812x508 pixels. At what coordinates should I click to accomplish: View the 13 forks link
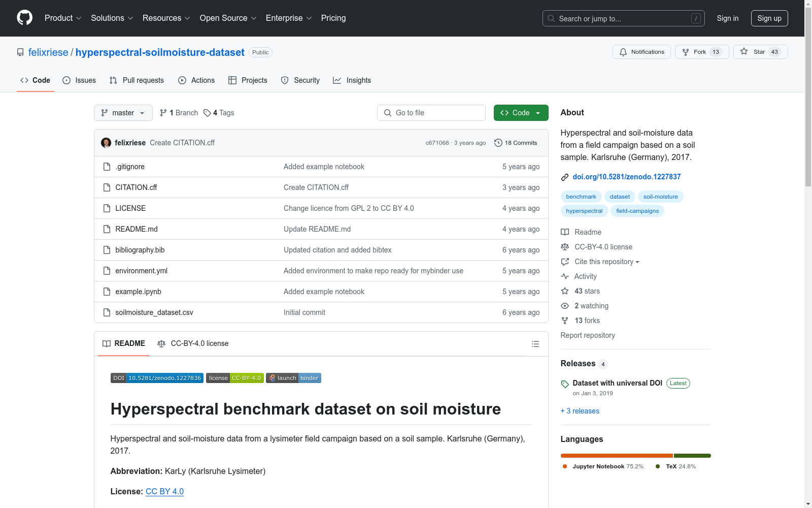pyautogui.click(x=581, y=321)
